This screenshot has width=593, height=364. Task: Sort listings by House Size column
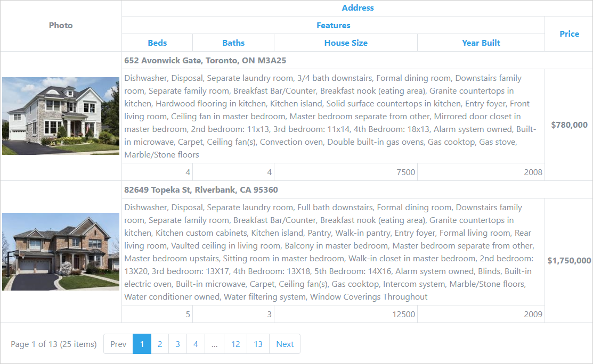pyautogui.click(x=346, y=43)
